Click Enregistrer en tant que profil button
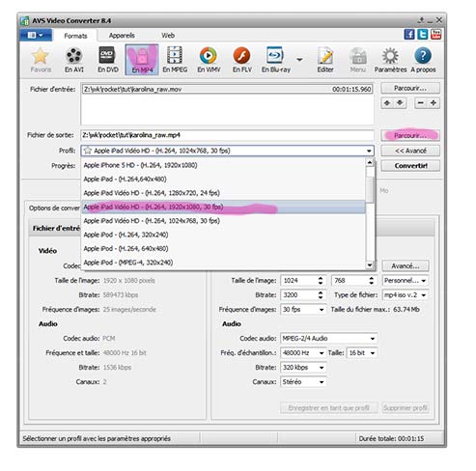The image size is (476, 471). (x=329, y=408)
